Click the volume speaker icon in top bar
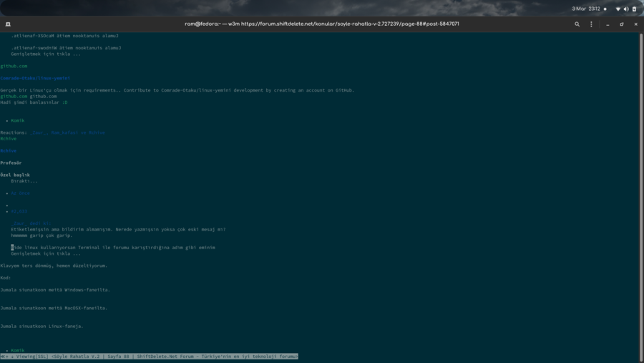 click(626, 9)
